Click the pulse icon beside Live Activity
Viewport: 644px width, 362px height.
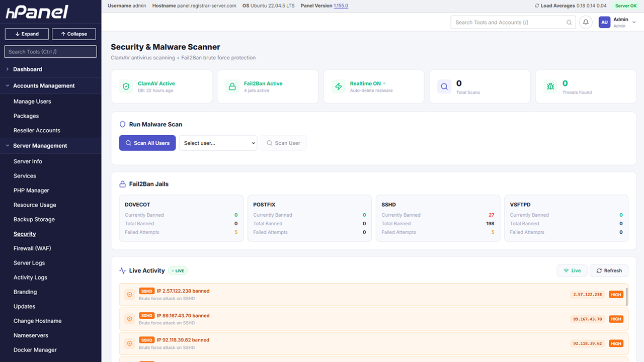tap(122, 270)
